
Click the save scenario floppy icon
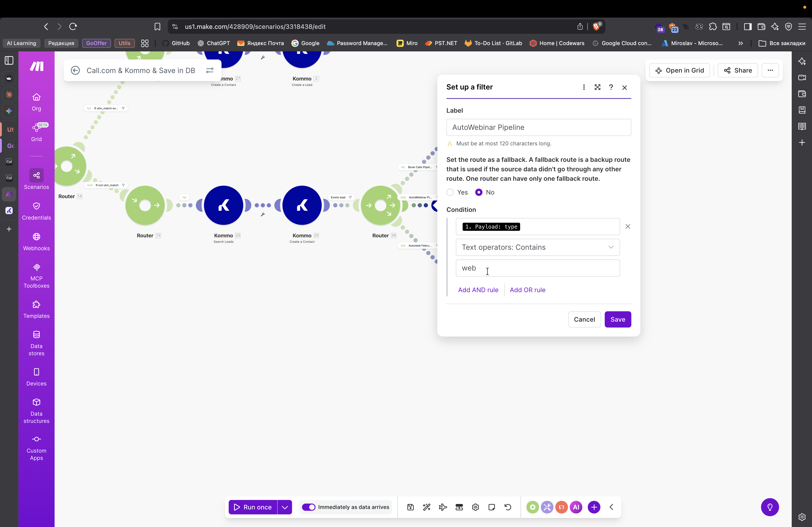pyautogui.click(x=411, y=507)
